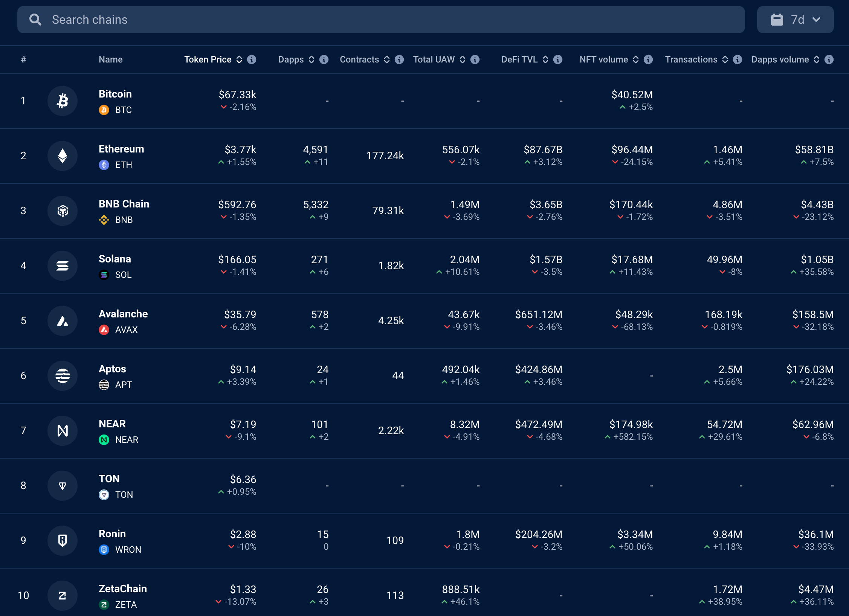The height and width of the screenshot is (616, 849).
Task: Open the 7d time range dropdown
Action: tap(795, 20)
